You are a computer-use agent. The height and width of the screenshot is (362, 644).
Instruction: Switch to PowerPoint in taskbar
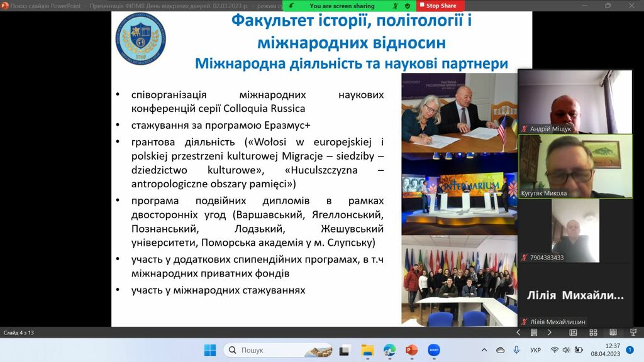[x=411, y=350]
